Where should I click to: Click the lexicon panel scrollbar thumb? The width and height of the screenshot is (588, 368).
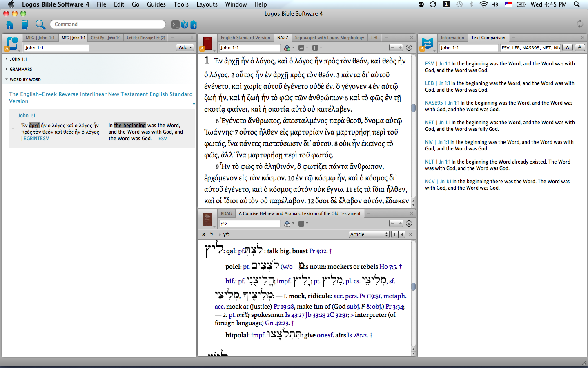(413, 286)
